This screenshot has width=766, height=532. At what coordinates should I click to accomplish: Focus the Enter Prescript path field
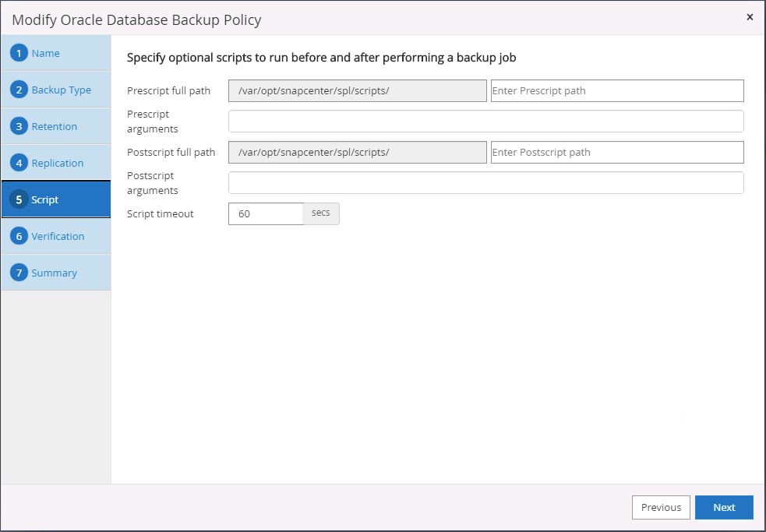616,91
